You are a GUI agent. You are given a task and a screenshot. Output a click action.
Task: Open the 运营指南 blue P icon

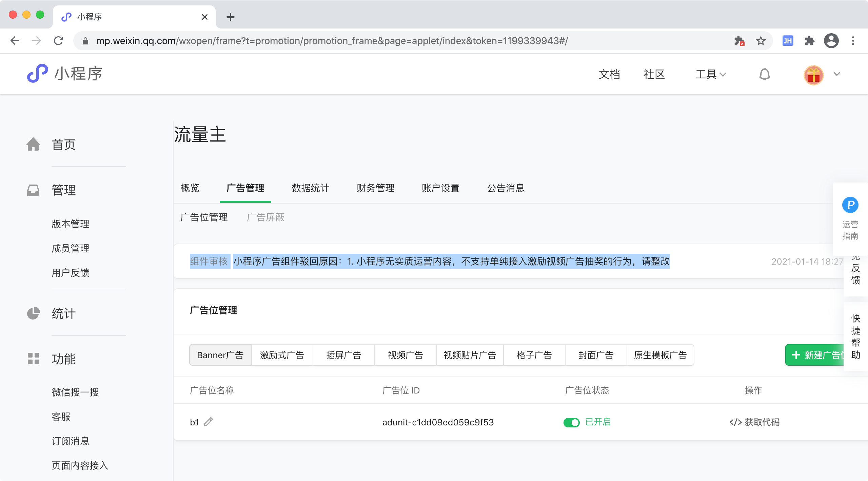[850, 205]
